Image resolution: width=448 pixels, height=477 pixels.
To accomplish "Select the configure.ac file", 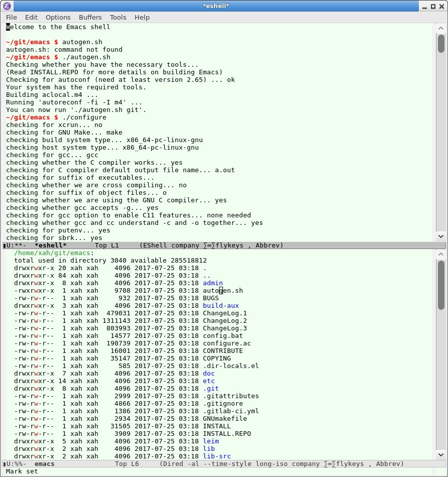I will coord(227,343).
